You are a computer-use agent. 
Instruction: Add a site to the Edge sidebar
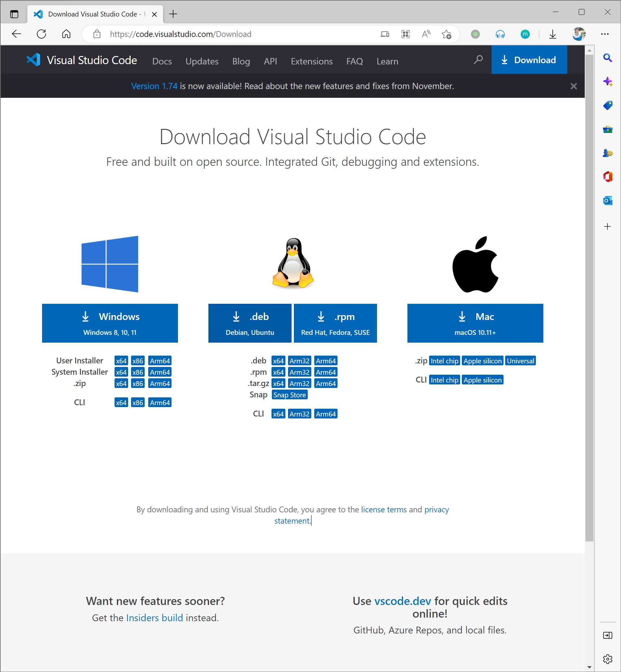[607, 226]
